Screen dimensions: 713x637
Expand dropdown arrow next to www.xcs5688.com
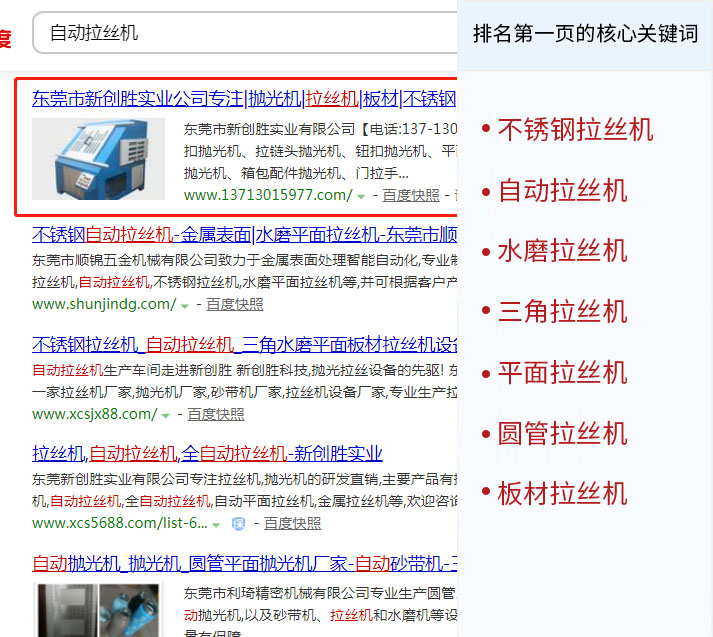216,525
